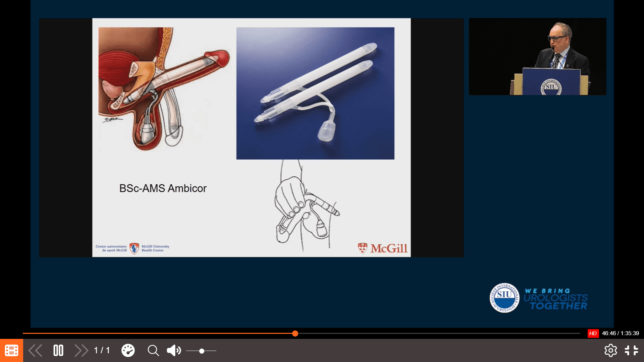Click the slide counter 1 / 1
Viewport: 644px width, 362px height.
(x=102, y=351)
